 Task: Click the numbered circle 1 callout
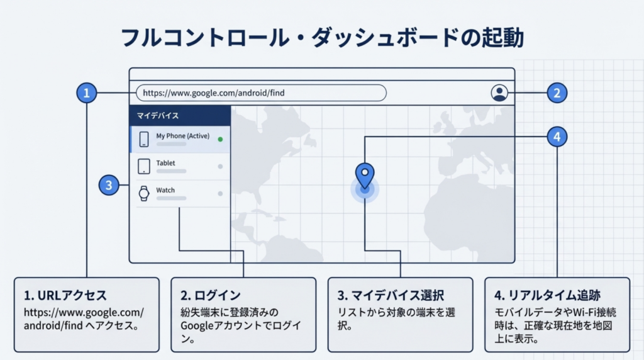(87, 93)
